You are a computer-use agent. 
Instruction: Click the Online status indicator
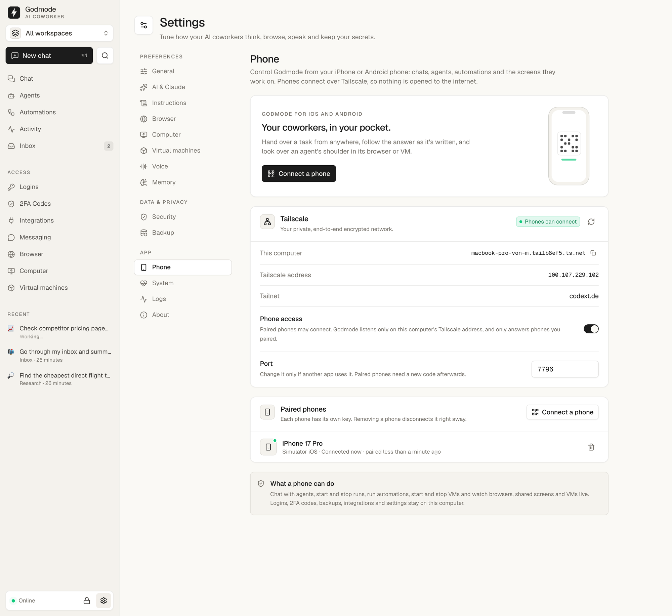pyautogui.click(x=24, y=601)
